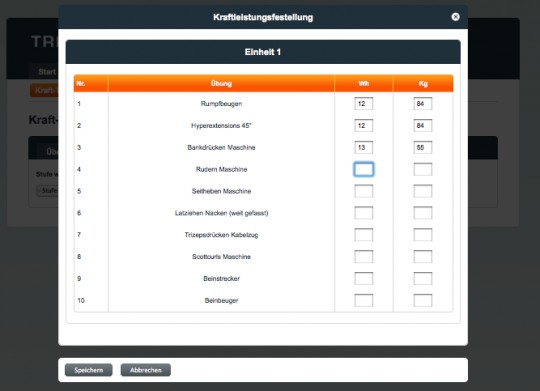The width and height of the screenshot is (540, 391).
Task: Click the Rudern Maschine exercise name
Action: [221, 169]
